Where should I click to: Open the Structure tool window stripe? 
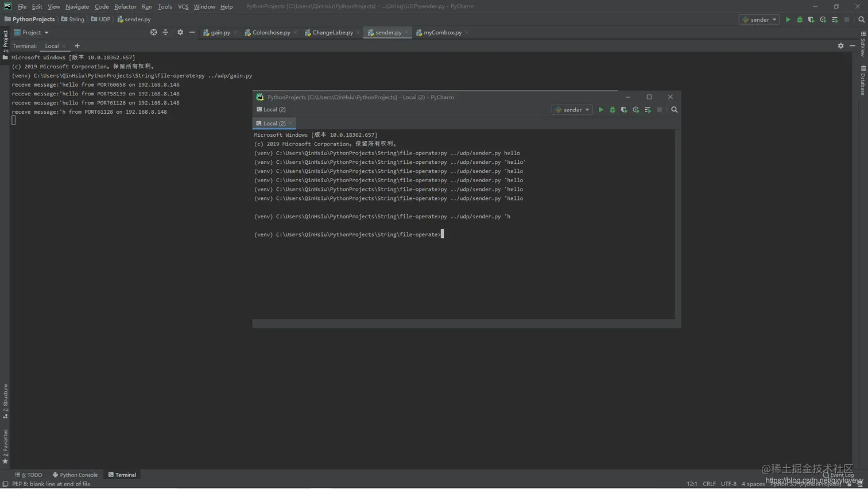tap(5, 401)
